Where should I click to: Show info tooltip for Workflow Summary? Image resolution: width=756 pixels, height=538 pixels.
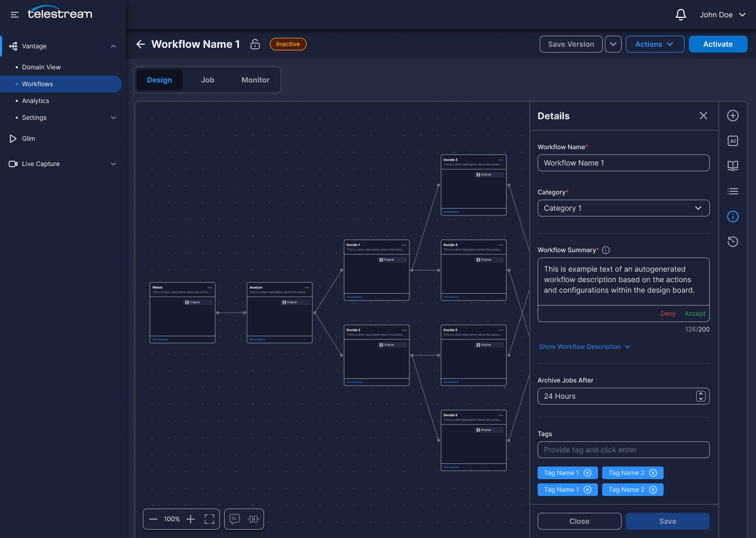[606, 250]
